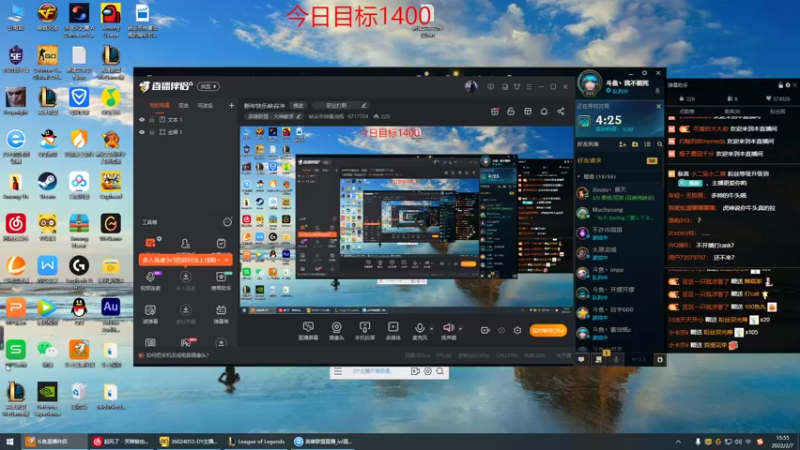Screen dimensions: 800x450
Task: Toggle lock on 全屏 1 source
Action: [x=152, y=132]
